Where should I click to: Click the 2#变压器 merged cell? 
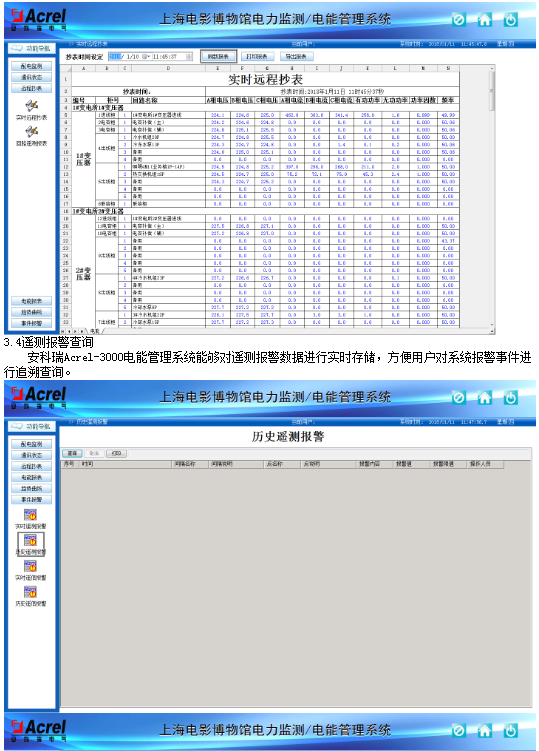coord(83,274)
